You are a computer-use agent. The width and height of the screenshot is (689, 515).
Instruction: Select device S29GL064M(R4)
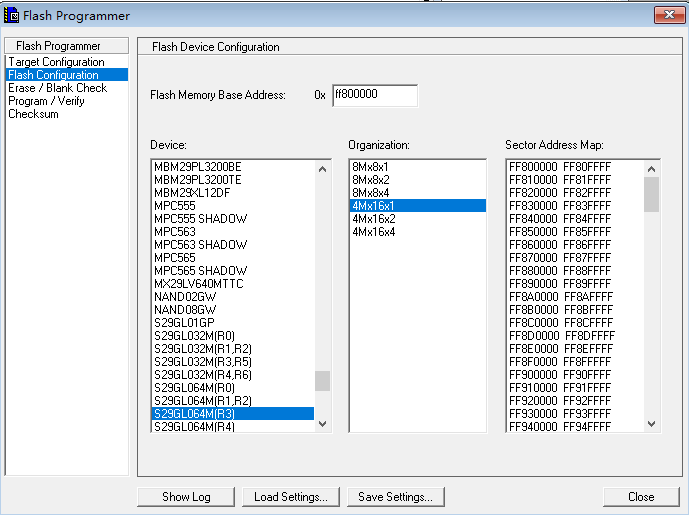(x=233, y=426)
